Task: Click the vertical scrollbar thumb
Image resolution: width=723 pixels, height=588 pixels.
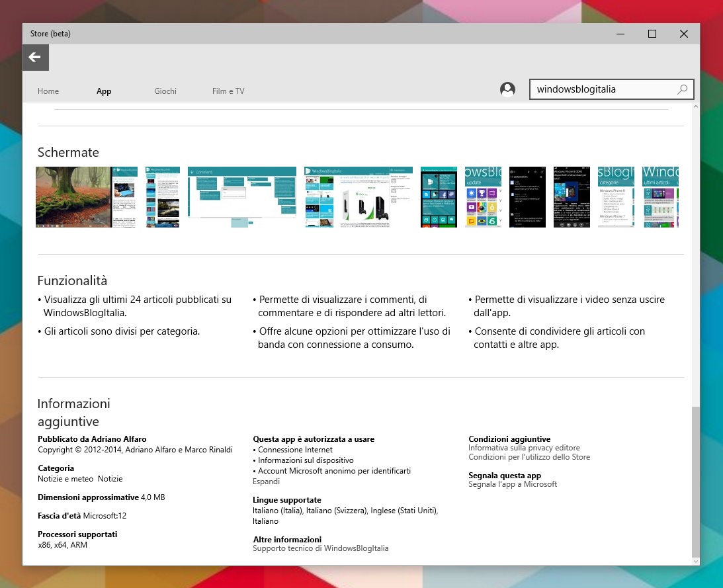Action: (x=695, y=482)
